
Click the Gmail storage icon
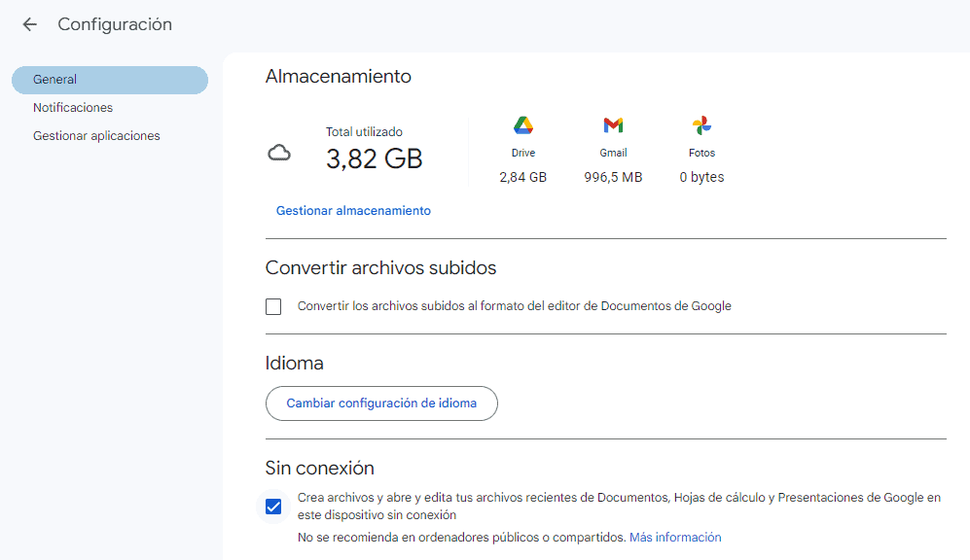613,125
